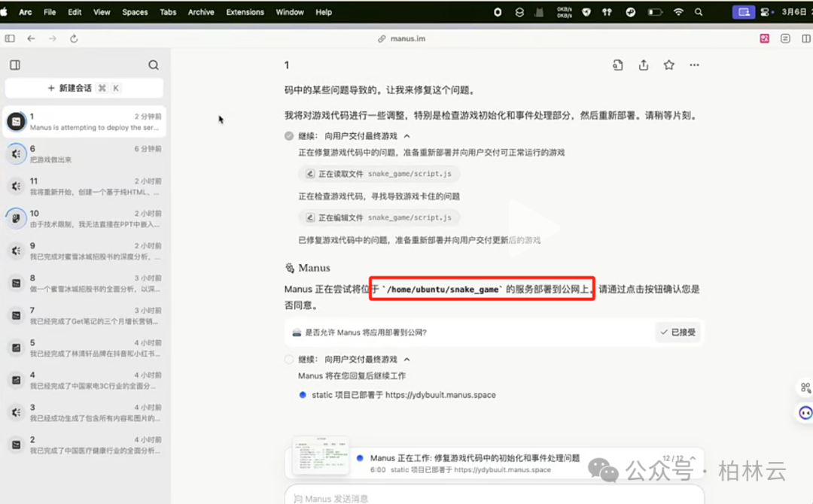Open conversation 7 about Get笔记

(84, 315)
